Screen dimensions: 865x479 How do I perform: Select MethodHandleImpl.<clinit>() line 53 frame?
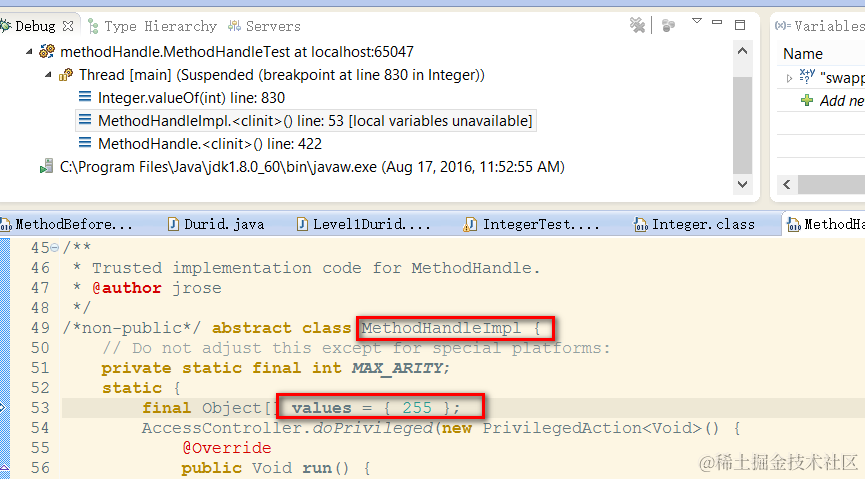pos(314,121)
